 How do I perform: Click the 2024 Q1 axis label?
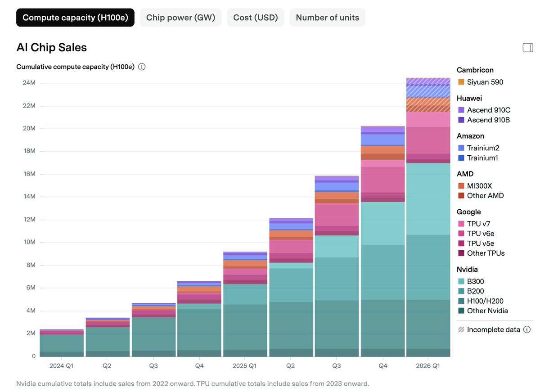tap(61, 366)
